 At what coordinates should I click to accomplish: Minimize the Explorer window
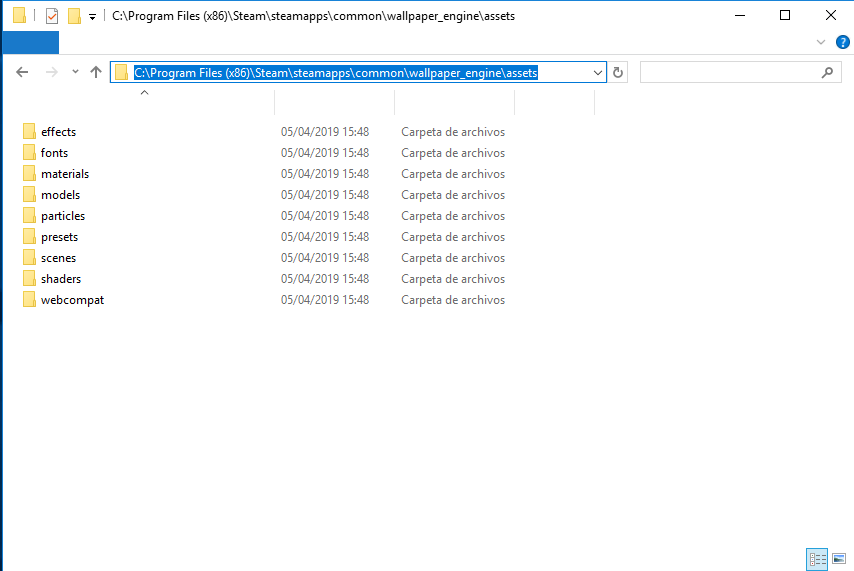click(740, 15)
